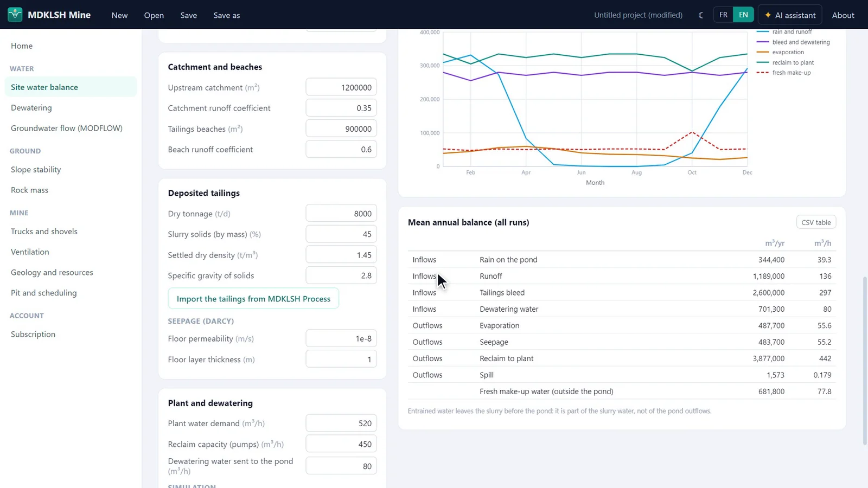868x488 pixels.
Task: Open Ventilation page
Action: coord(71,252)
